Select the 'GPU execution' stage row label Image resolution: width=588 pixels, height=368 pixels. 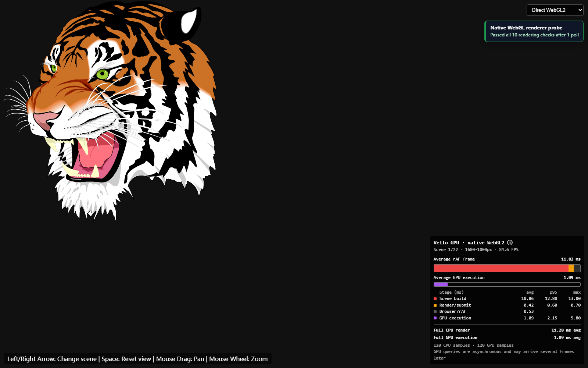[455, 318]
